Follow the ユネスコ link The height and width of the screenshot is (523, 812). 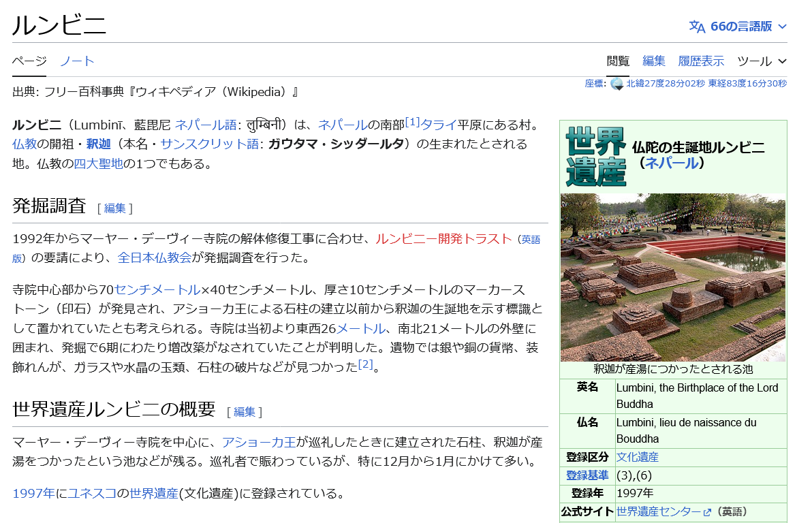click(x=92, y=493)
